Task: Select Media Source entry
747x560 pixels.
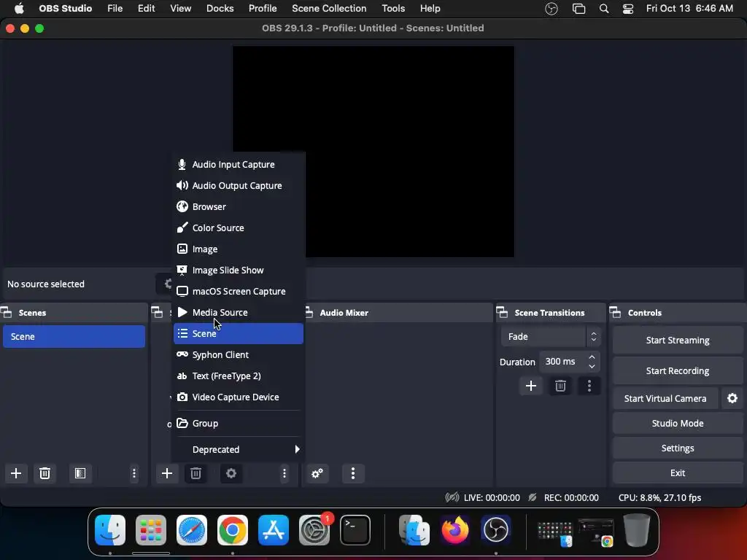Action: click(239, 312)
